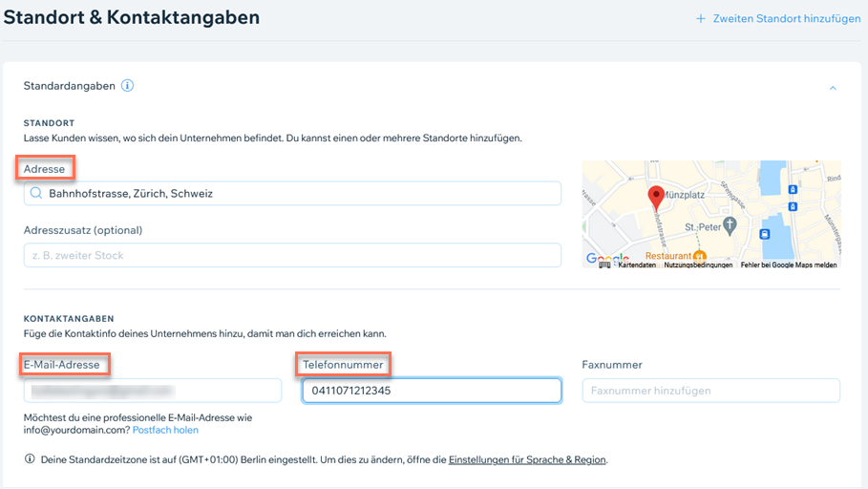
Task: Focus the Telefonnummer field with 0411071212345
Action: point(432,391)
